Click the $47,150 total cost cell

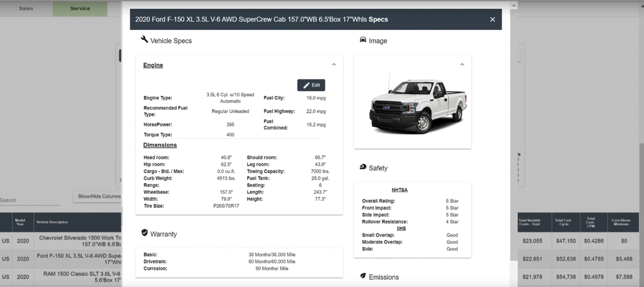566,241
